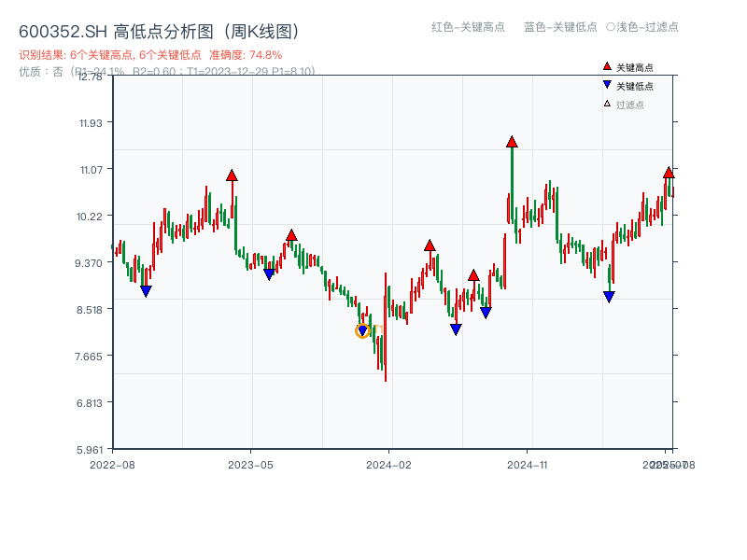
Task: Click the red triangle icon in the legend
Action: coord(607,66)
